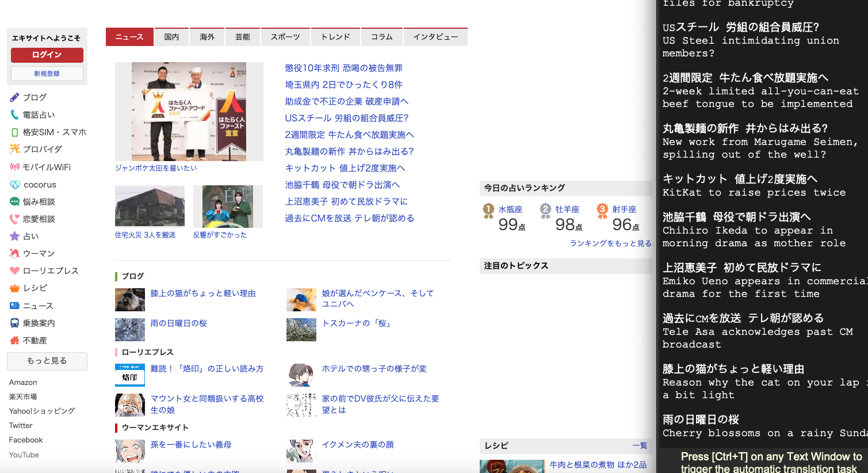868x473 pixels.
Task: Click the gold first-place medal icon
Action: pos(488,211)
